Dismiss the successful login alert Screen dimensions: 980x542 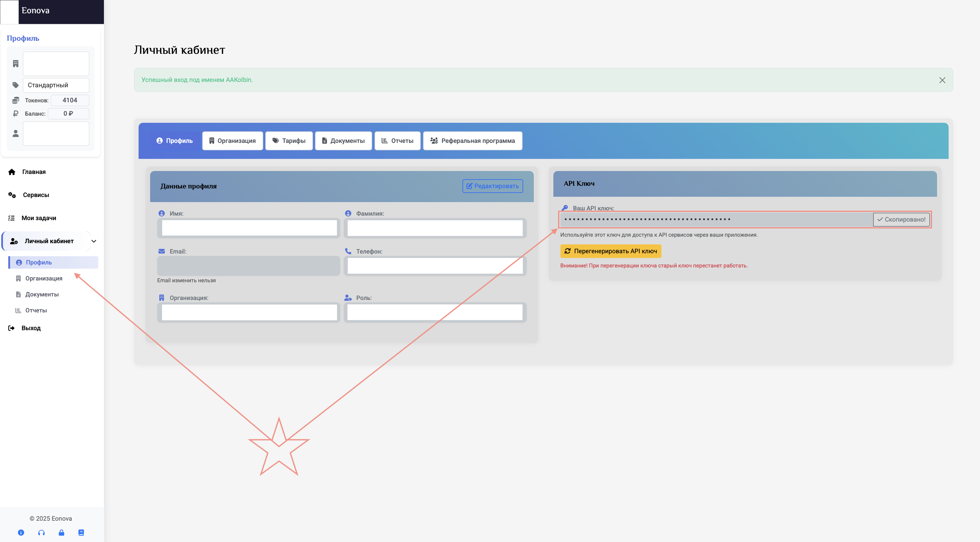pyautogui.click(x=942, y=80)
